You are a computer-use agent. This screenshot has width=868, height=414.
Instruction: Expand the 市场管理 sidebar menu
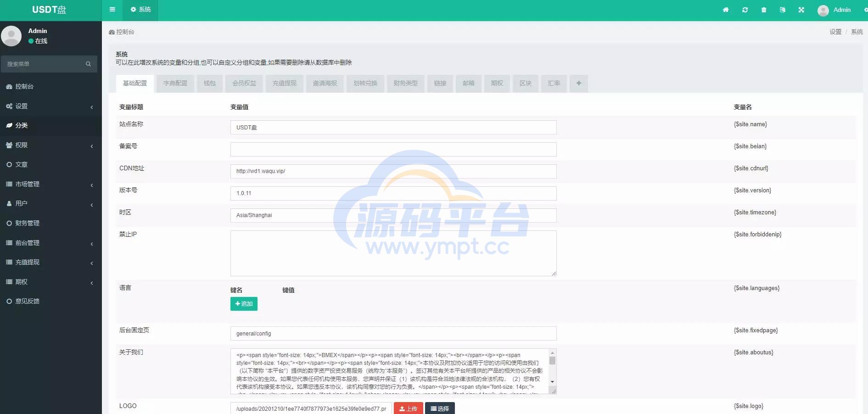(x=50, y=184)
